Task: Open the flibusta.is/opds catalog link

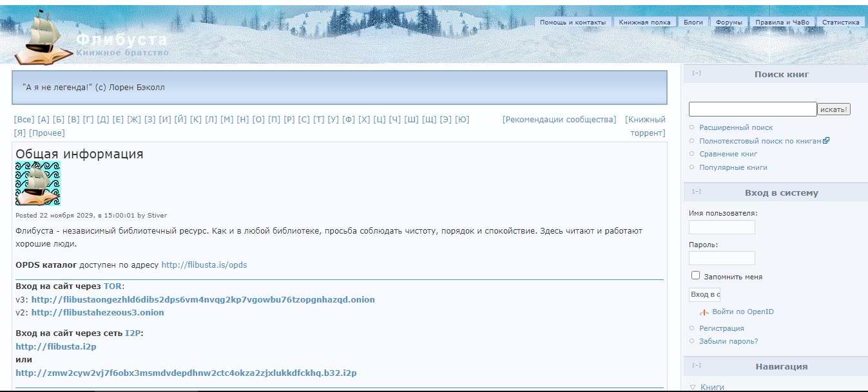Action: (204, 265)
